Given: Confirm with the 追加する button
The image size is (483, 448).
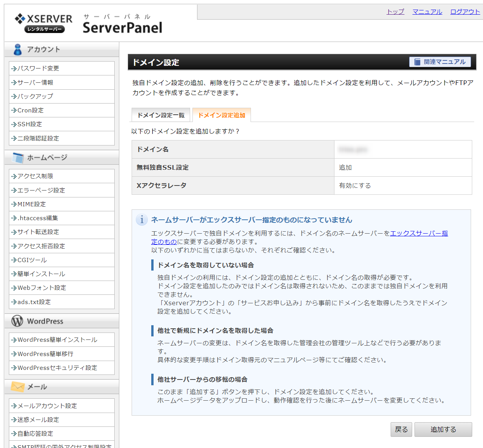Looking at the screenshot, I should click(x=443, y=430).
